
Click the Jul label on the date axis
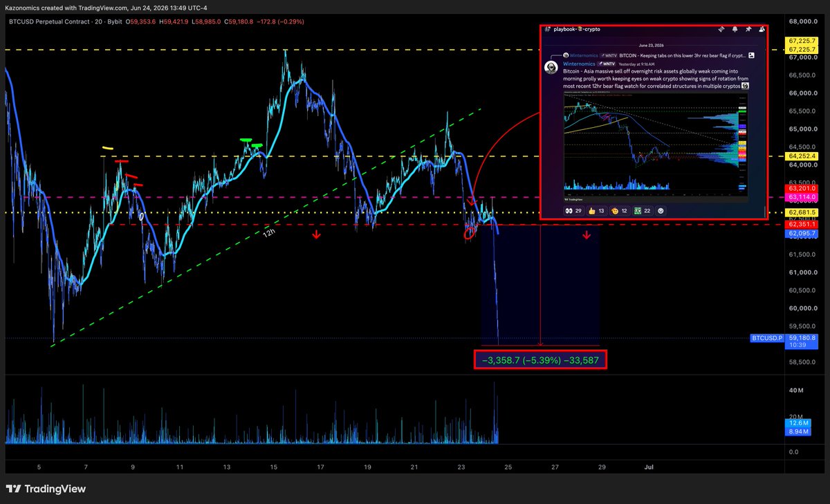pyautogui.click(x=648, y=467)
